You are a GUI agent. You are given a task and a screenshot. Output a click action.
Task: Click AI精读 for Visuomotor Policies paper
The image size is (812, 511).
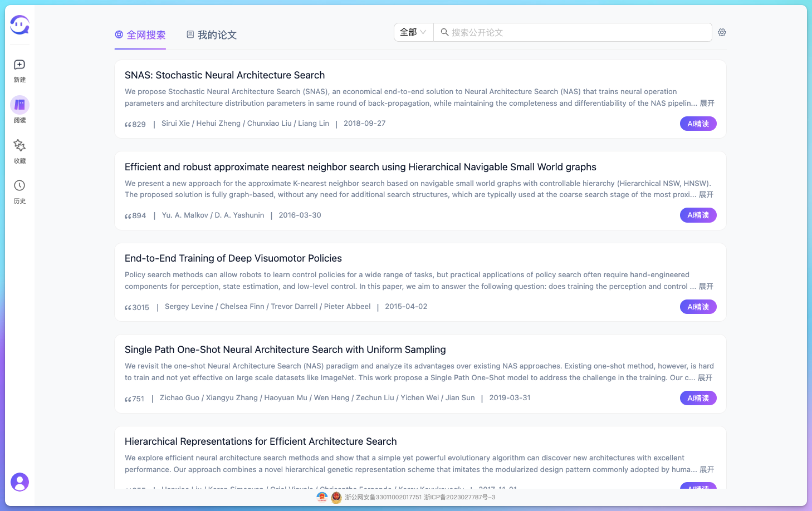click(x=698, y=307)
